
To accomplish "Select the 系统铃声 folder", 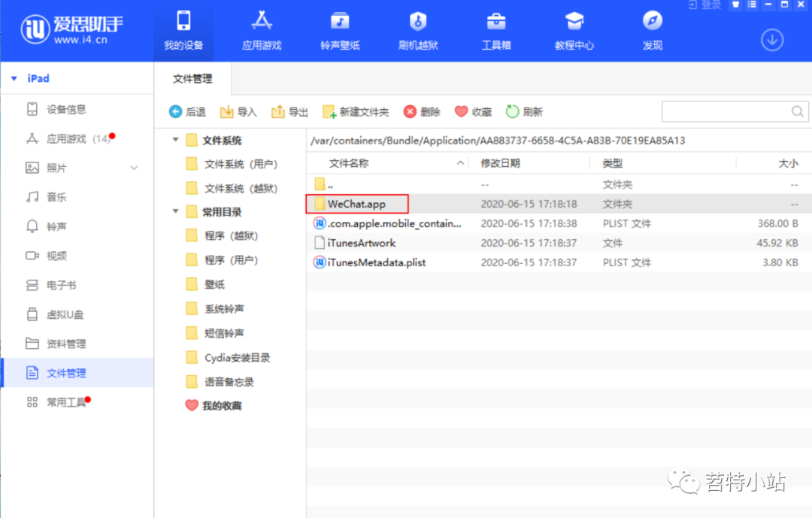I will pyautogui.click(x=215, y=309).
